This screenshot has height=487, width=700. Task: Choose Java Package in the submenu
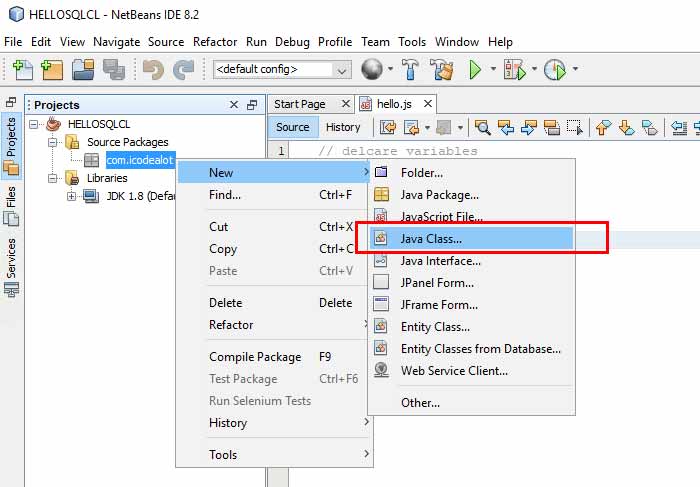point(471,195)
